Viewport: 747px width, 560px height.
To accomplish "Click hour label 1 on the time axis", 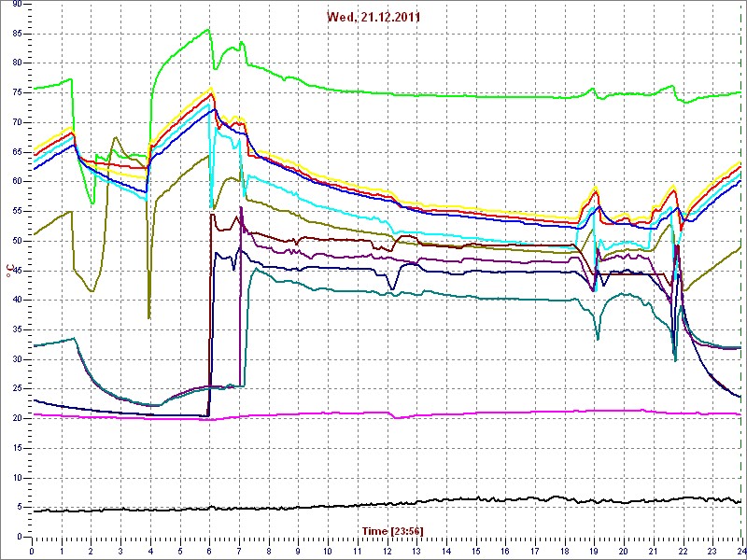I will click(x=62, y=550).
